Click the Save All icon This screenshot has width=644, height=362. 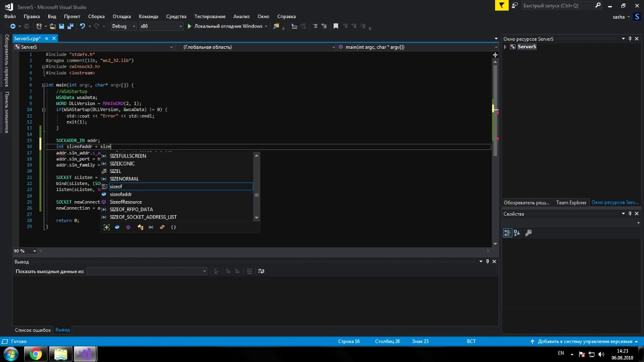click(x=70, y=26)
